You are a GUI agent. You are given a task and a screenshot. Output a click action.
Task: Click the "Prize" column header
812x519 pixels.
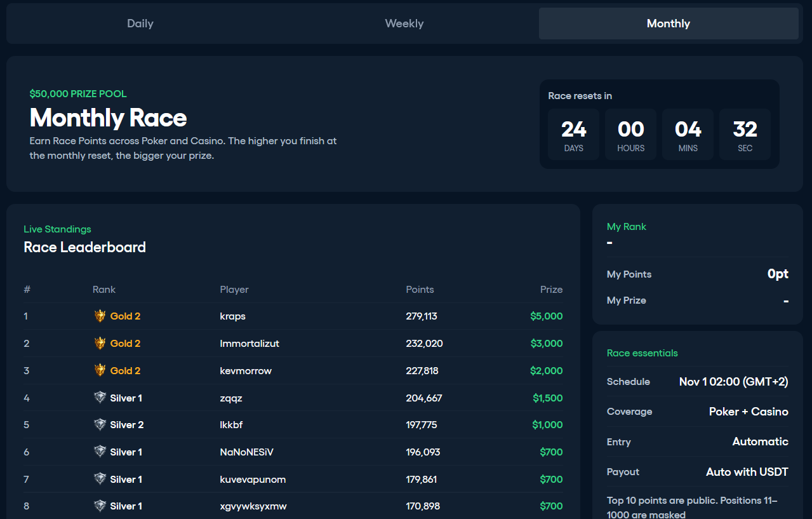click(552, 290)
